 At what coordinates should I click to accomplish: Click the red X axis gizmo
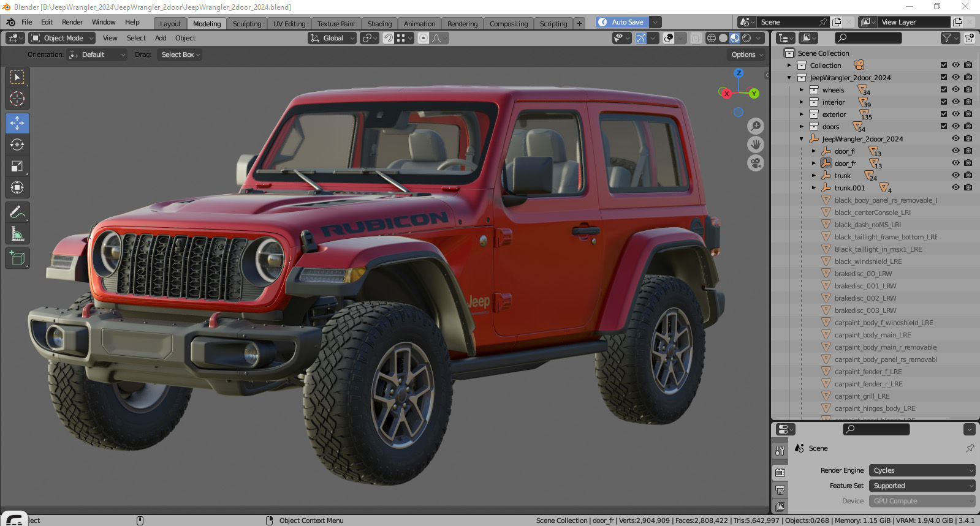[726, 94]
